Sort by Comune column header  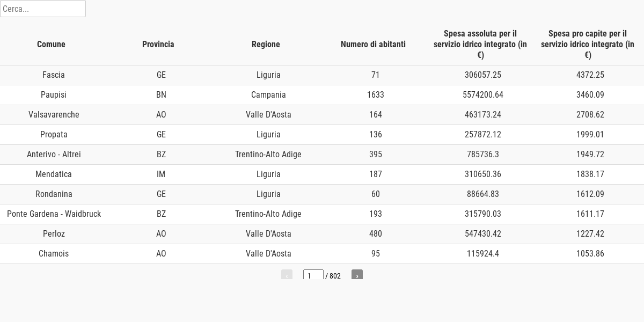51,44
